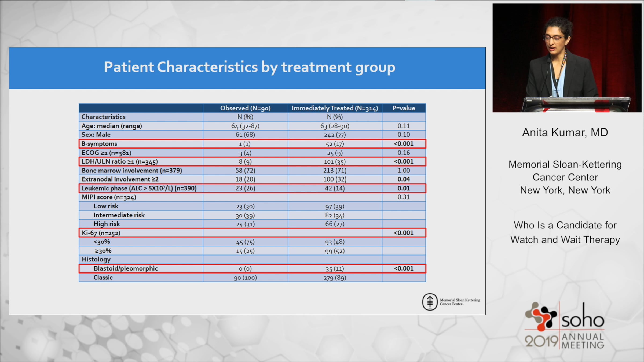Image resolution: width=644 pixels, height=362 pixels.
Task: Click the B-symptoms row label
Action: point(99,144)
